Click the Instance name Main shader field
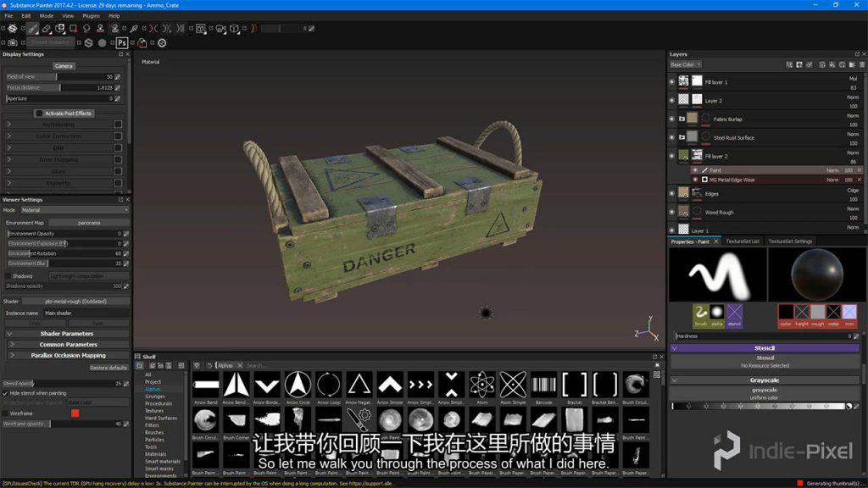Viewport: 868px width, 488px height. click(x=86, y=313)
